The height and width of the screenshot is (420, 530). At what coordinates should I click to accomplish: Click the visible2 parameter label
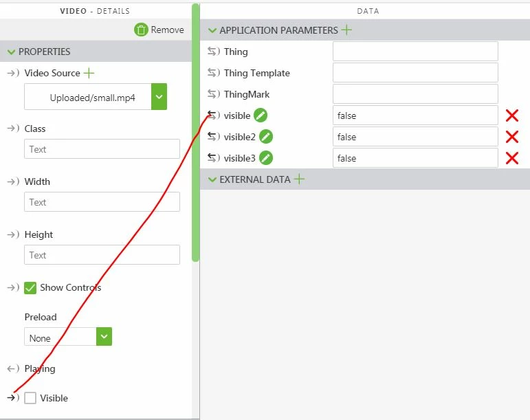(240, 137)
